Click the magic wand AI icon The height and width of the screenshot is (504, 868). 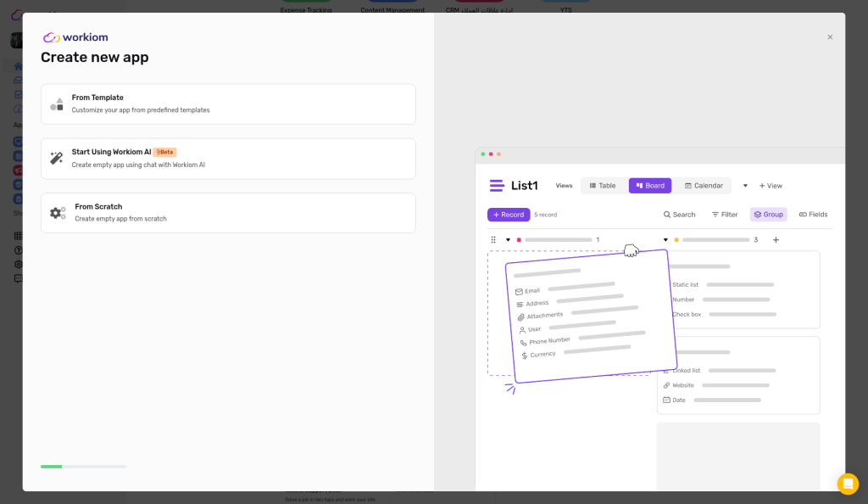coord(57,158)
